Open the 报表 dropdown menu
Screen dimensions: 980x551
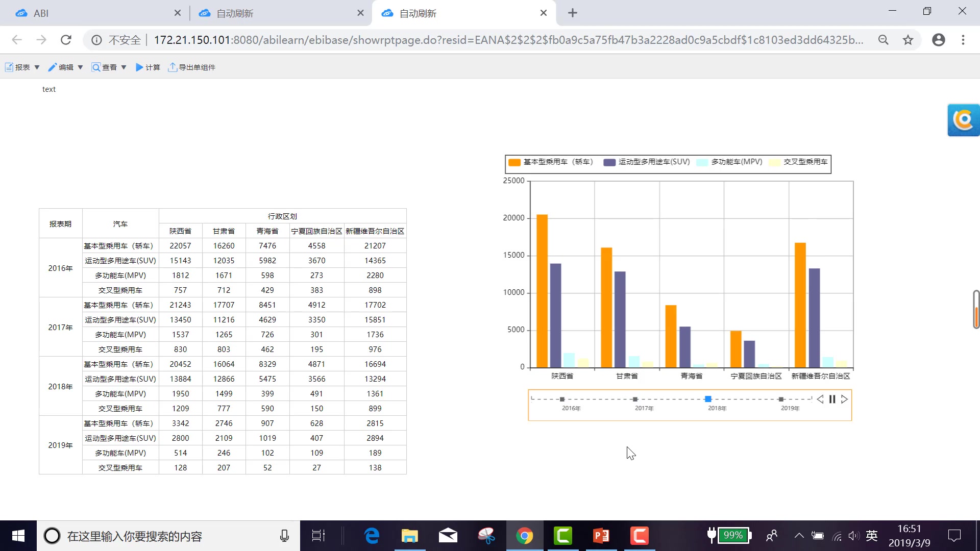[22, 67]
